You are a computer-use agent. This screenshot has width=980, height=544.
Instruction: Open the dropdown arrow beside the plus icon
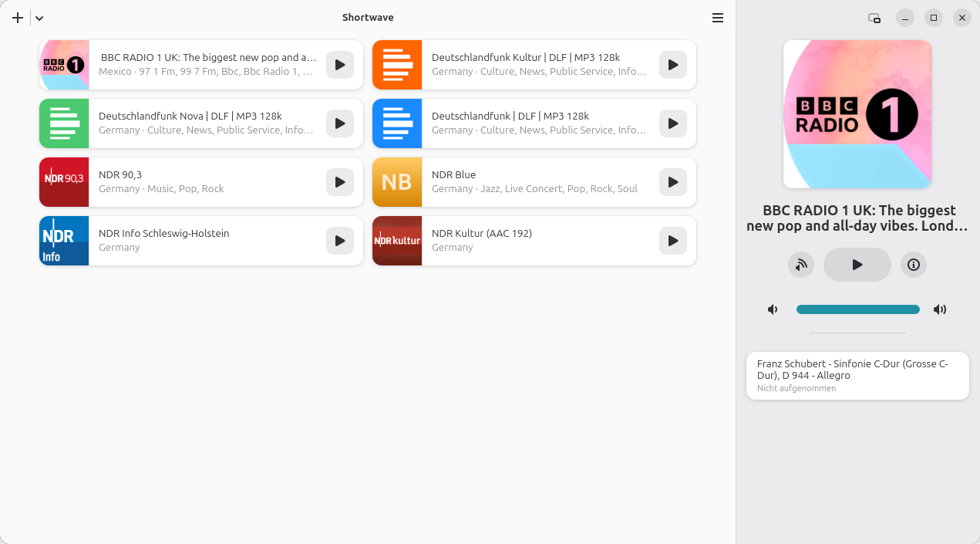coord(39,18)
